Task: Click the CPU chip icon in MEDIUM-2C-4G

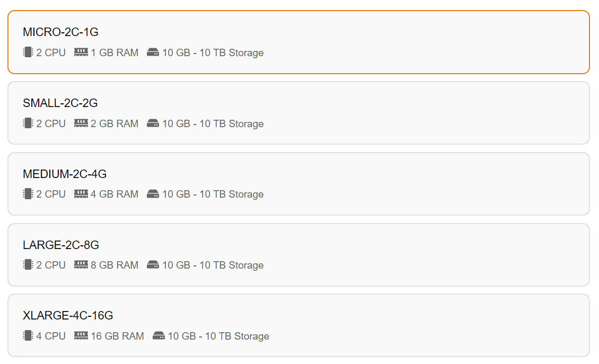Action: click(x=28, y=194)
